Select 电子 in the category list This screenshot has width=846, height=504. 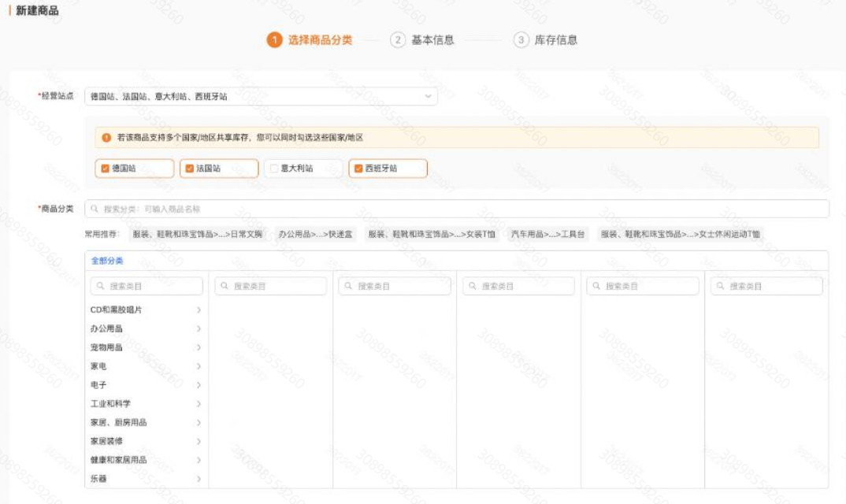pos(99,385)
